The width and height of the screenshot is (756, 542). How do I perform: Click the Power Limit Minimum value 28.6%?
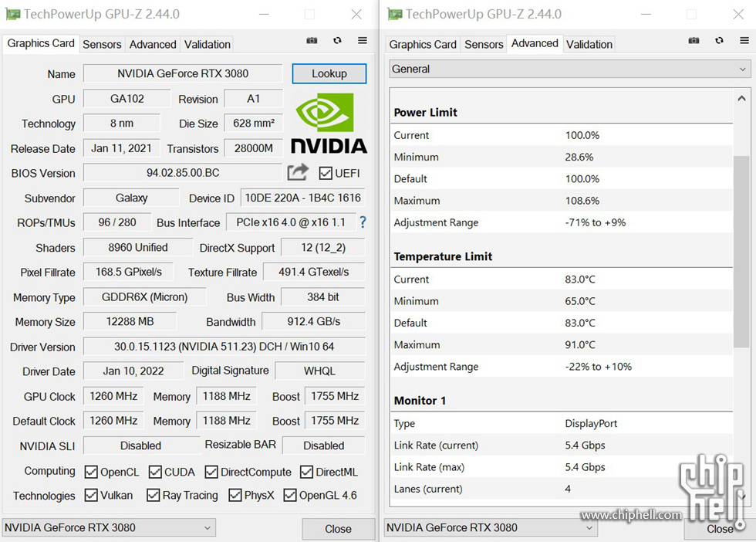[x=579, y=158]
